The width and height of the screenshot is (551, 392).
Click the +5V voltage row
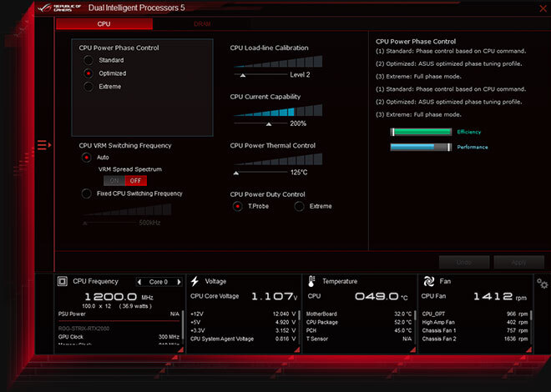click(x=243, y=322)
